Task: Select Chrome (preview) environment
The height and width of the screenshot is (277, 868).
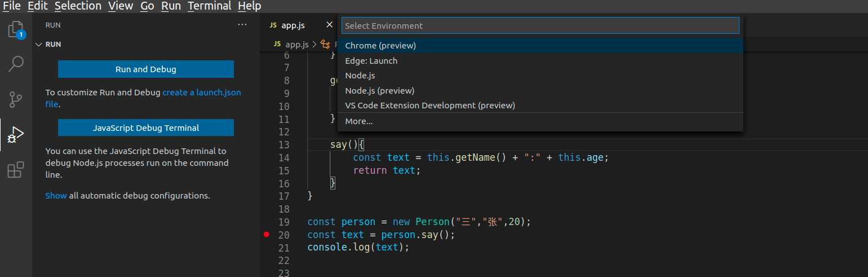Action: [540, 46]
